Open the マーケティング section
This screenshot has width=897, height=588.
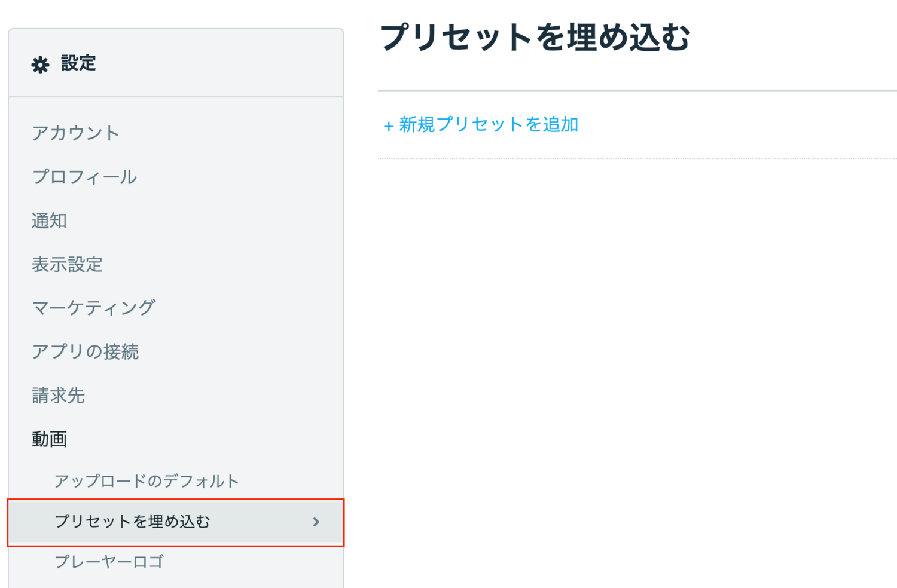[93, 308]
